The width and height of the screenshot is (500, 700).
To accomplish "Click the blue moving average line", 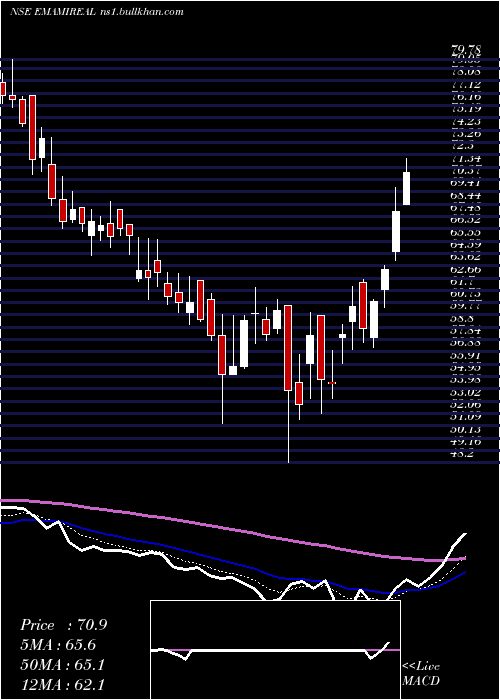I will pyautogui.click(x=232, y=560).
